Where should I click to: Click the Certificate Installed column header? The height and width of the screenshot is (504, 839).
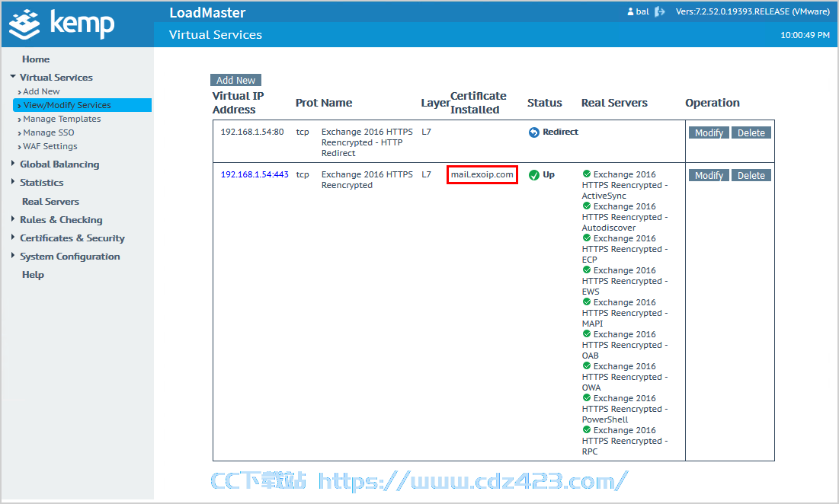pyautogui.click(x=479, y=103)
